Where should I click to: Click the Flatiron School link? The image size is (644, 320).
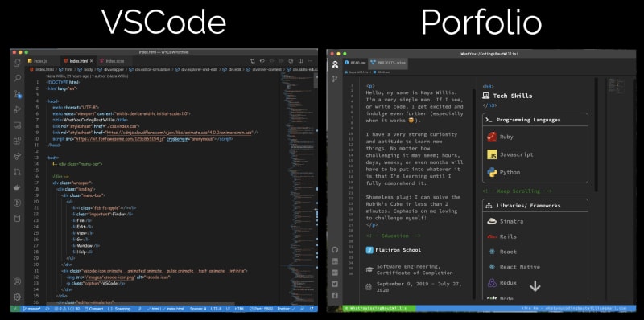[394, 250]
